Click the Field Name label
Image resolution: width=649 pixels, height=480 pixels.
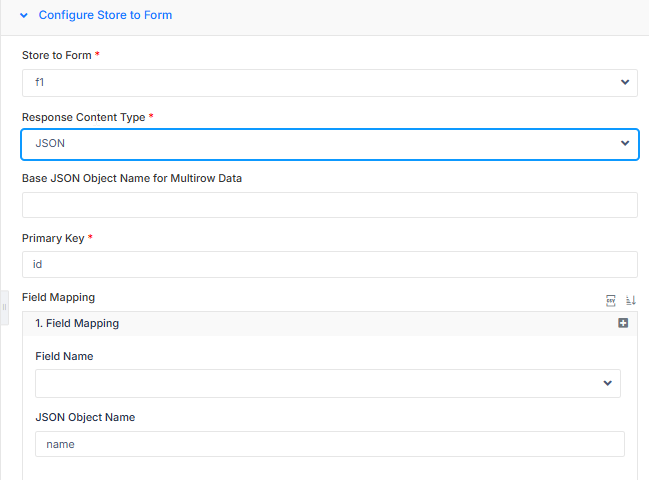coord(64,356)
